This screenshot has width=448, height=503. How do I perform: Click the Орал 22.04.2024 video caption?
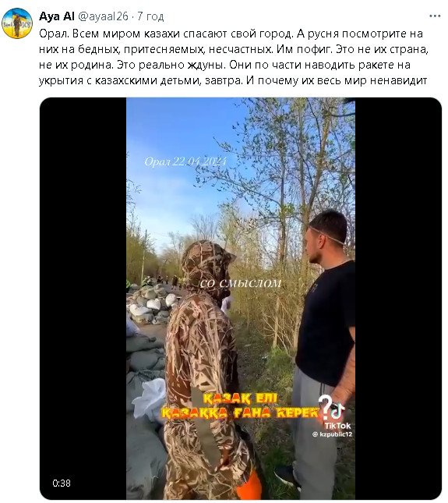(185, 161)
